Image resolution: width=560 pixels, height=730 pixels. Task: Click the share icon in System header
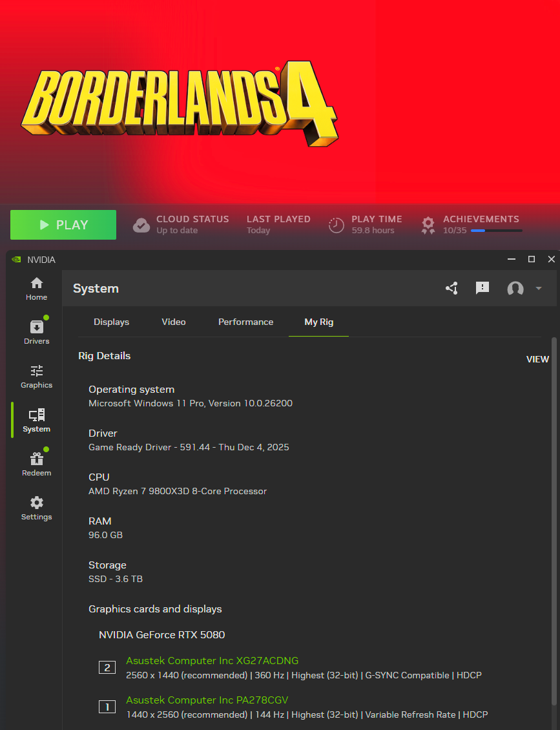coord(451,288)
